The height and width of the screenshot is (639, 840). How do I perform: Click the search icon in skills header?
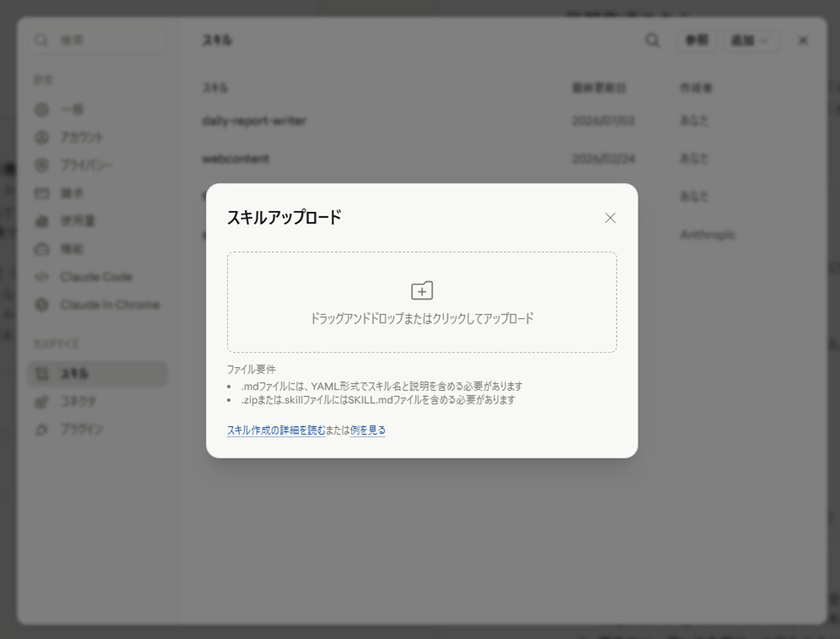click(x=652, y=40)
